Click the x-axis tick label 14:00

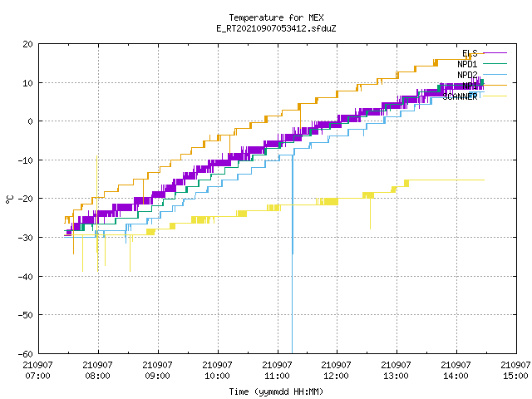pyautogui.click(x=456, y=376)
